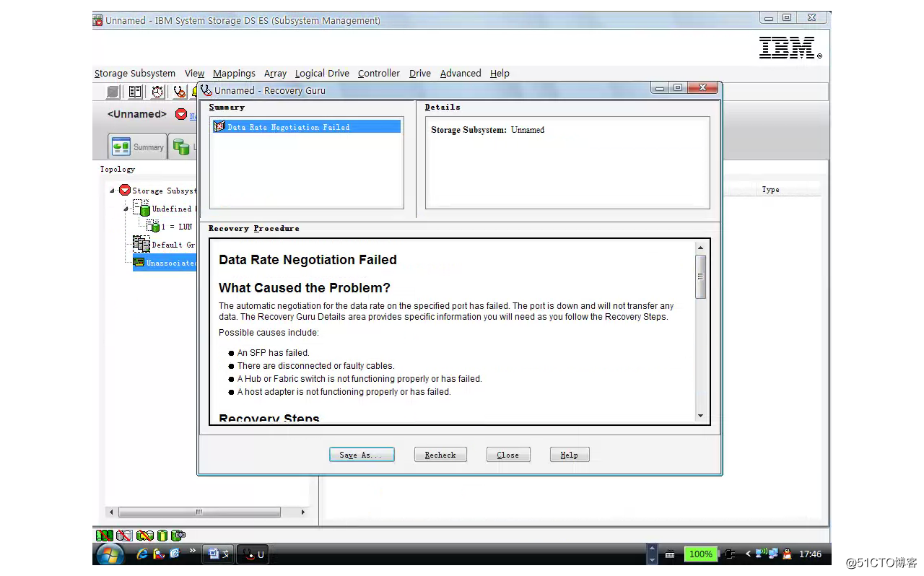Select the 1 = LUN tree row
The width and height of the screenshot is (924, 576).
click(170, 227)
